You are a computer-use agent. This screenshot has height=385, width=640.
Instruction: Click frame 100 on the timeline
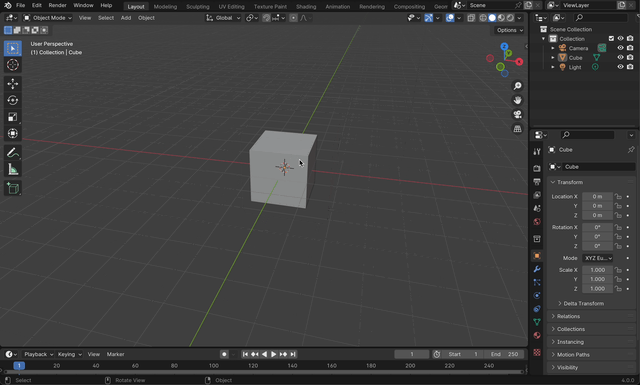214,366
